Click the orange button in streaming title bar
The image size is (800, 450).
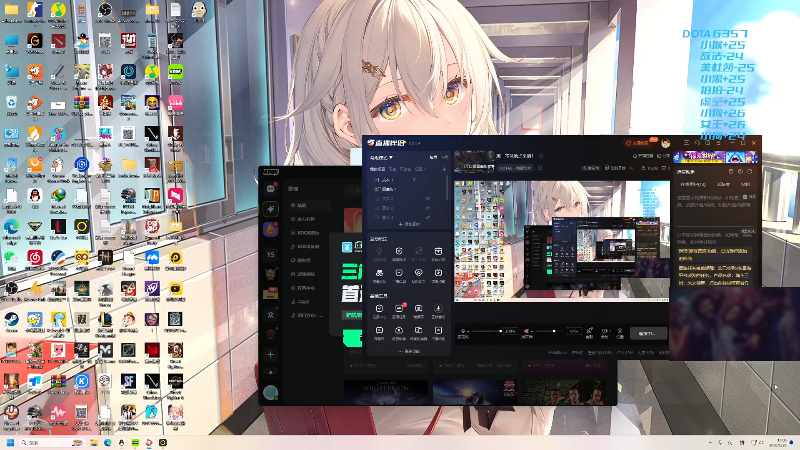(638, 143)
